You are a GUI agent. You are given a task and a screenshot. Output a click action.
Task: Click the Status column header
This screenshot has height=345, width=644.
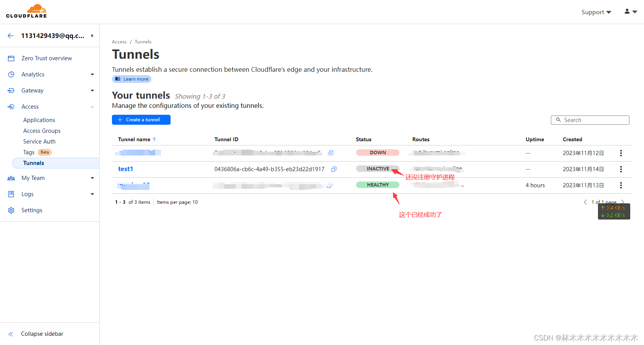[x=363, y=140]
